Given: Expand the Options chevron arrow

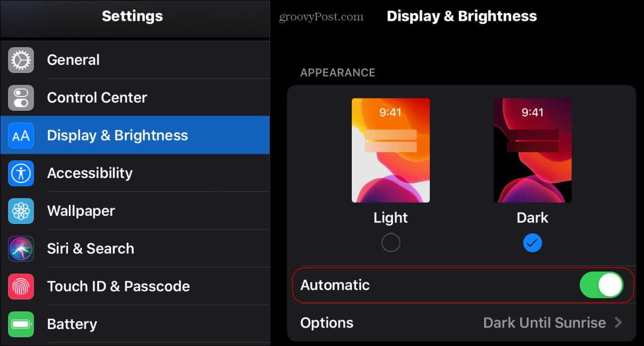Looking at the screenshot, I should tap(618, 323).
